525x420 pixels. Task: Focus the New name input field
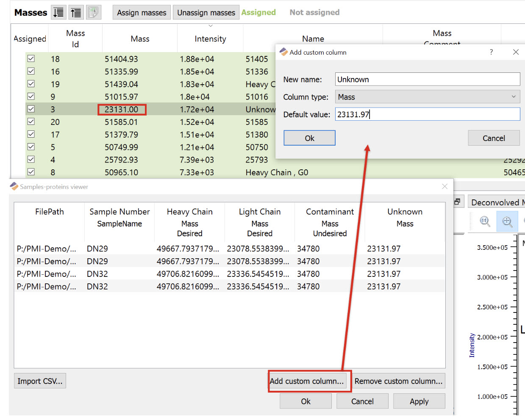(427, 79)
